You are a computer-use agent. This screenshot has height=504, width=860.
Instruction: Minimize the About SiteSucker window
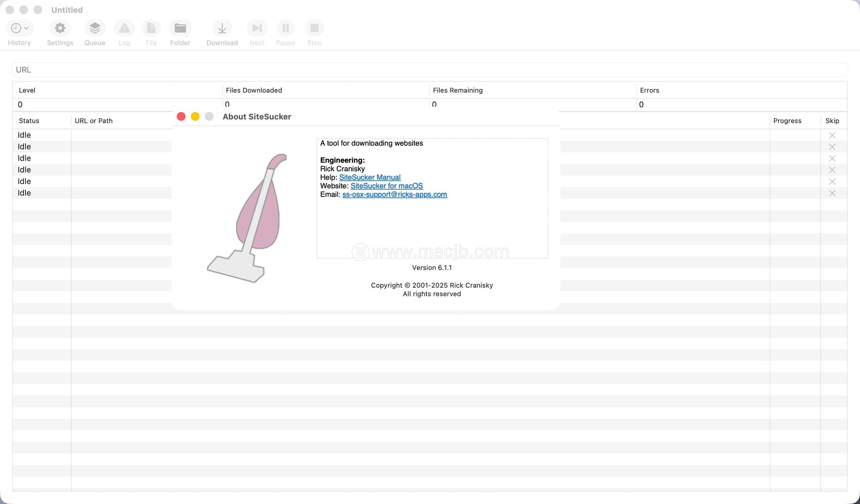tap(195, 116)
